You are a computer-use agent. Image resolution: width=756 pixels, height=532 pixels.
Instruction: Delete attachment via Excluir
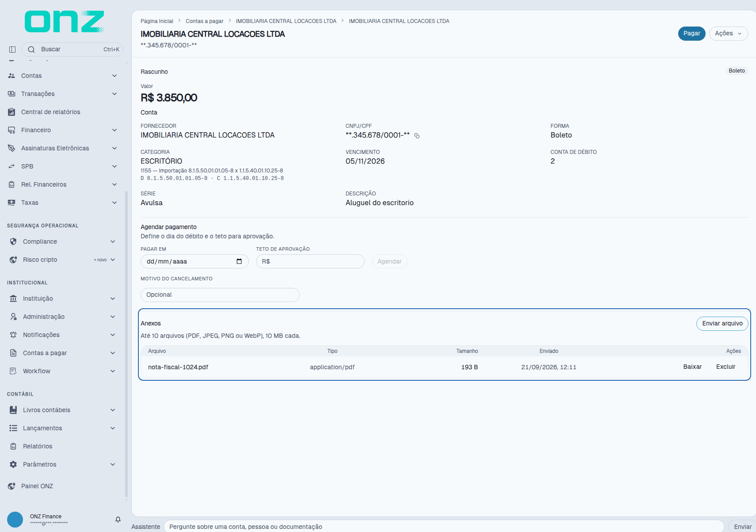pos(726,367)
